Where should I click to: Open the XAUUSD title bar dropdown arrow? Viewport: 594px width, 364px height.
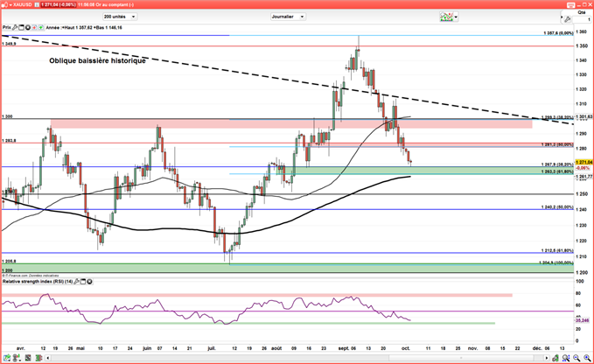(10, 5)
